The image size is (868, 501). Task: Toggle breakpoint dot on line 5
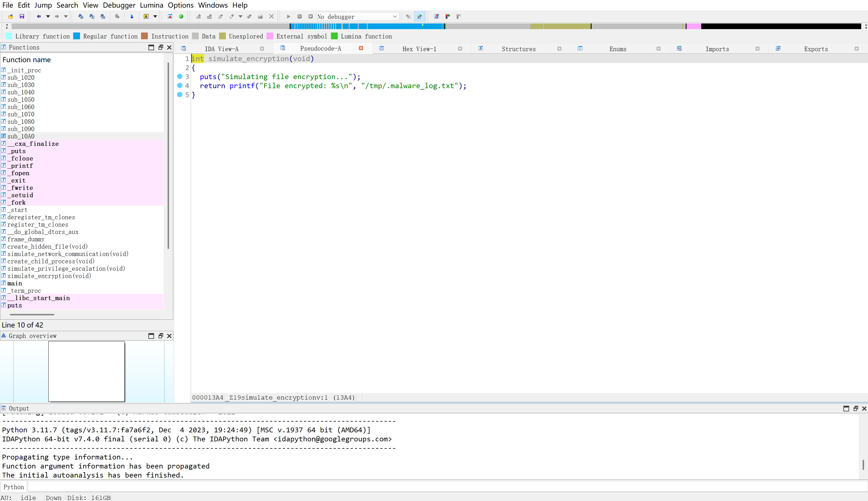point(180,95)
